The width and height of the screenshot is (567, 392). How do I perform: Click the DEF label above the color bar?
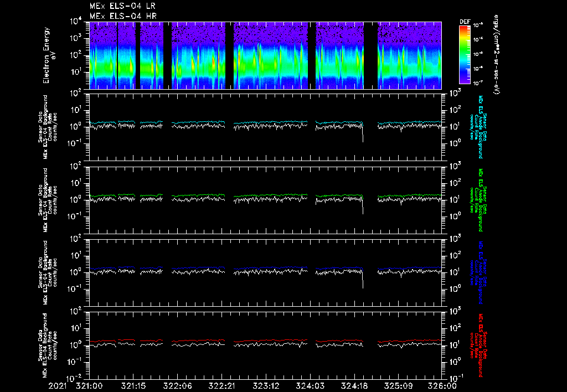coord(465,22)
